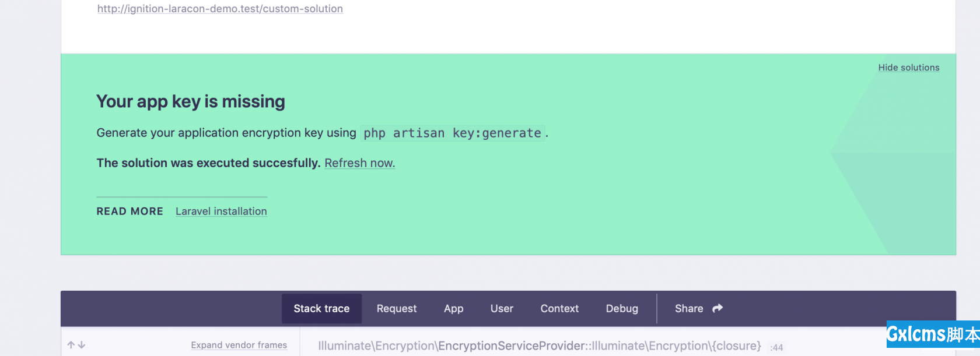Screen dimensions: 980x356
Task: Switch to the Context tab
Action: point(559,308)
